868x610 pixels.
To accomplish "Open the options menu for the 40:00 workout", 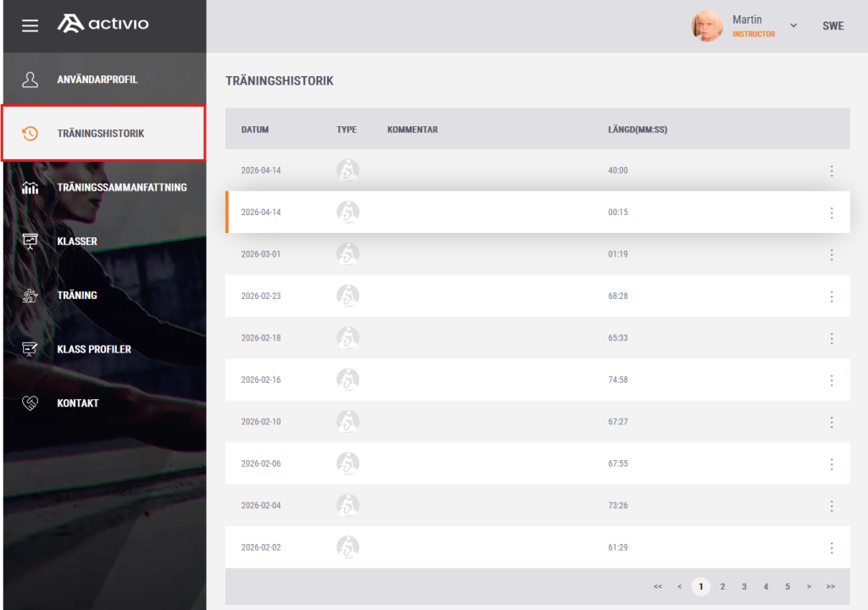I will coord(831,171).
